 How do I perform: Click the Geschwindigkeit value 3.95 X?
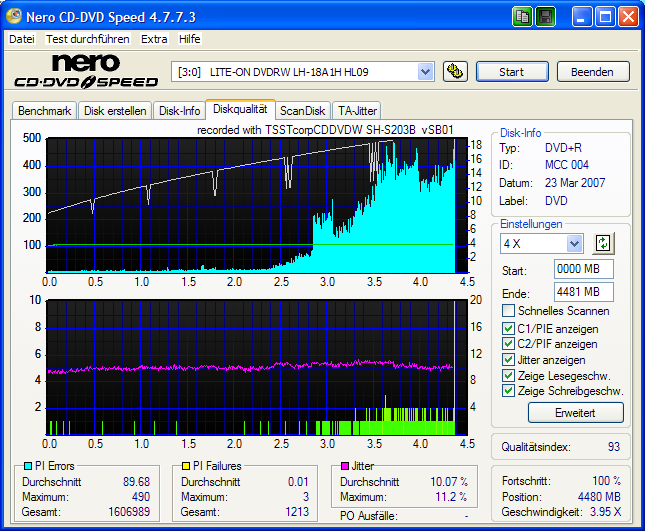click(x=606, y=512)
